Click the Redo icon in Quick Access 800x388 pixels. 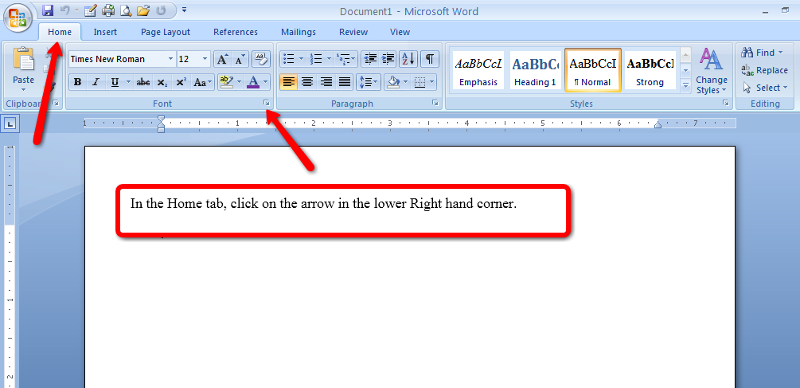click(161, 10)
